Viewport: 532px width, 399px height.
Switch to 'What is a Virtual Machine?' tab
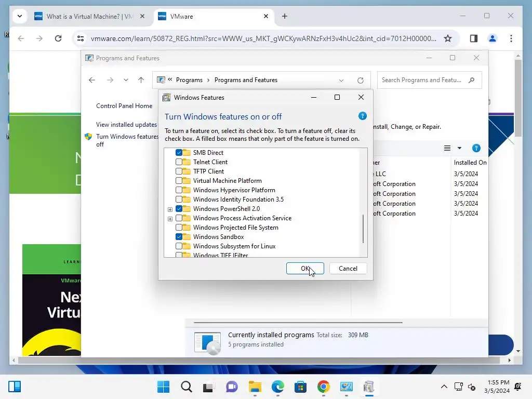point(89,16)
